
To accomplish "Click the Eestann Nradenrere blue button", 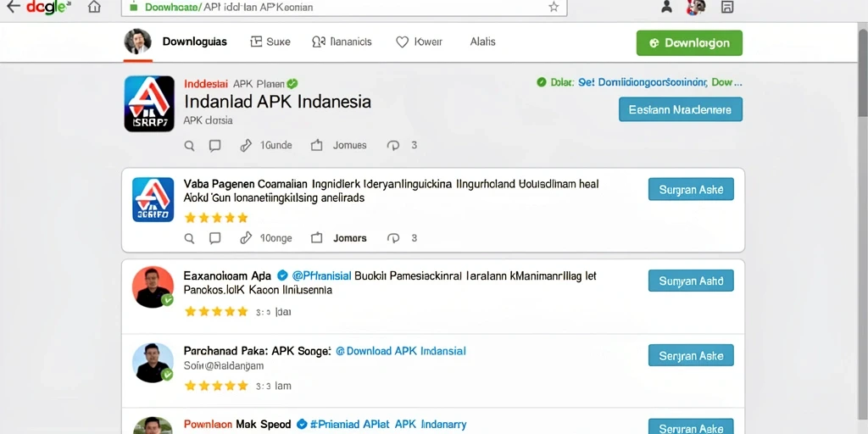I will (x=681, y=109).
